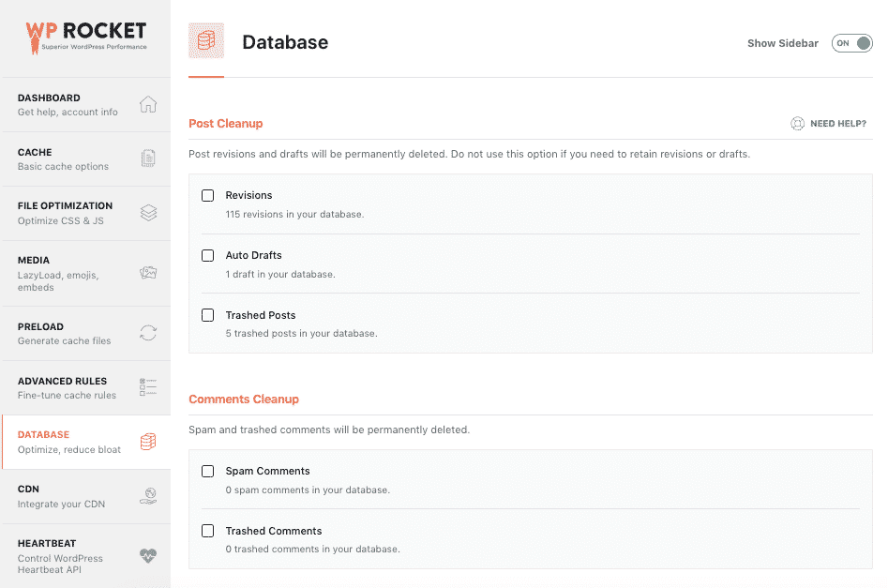Open the Database entry in the sidebar
The image size is (888, 588).
click(66, 441)
